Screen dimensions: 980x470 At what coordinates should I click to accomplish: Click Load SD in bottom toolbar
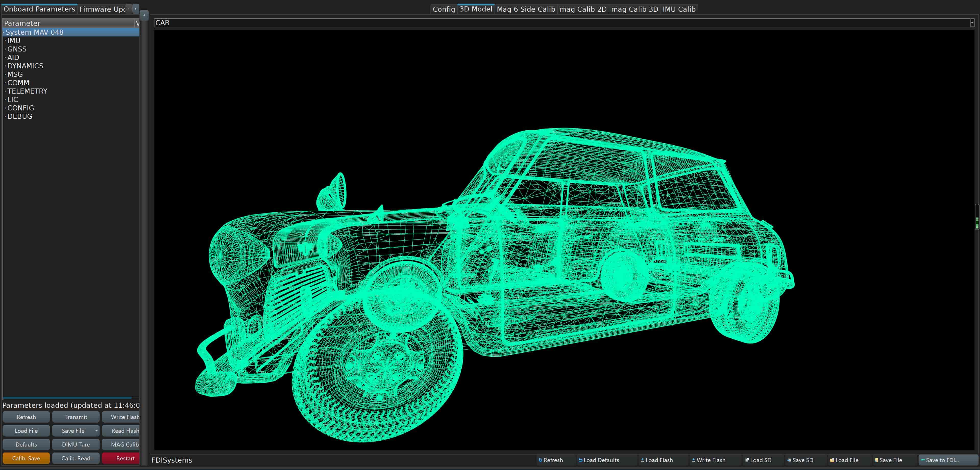coord(758,460)
